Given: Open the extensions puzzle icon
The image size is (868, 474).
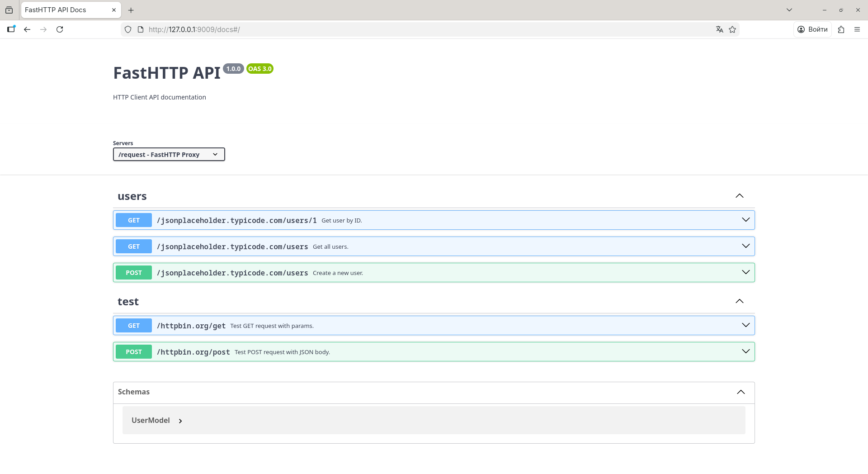Looking at the screenshot, I should click(841, 29).
